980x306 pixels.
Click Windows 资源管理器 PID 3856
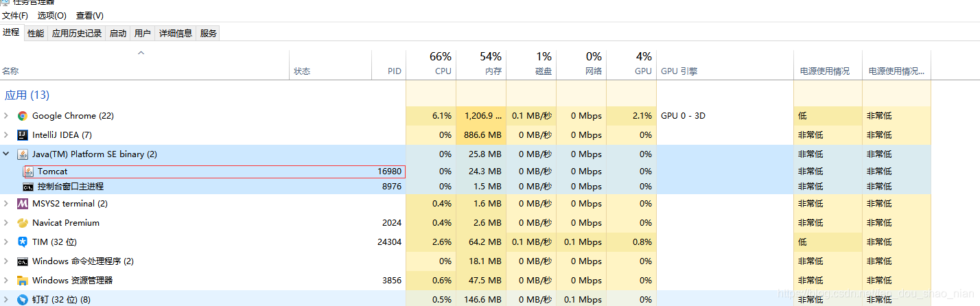tap(392, 281)
